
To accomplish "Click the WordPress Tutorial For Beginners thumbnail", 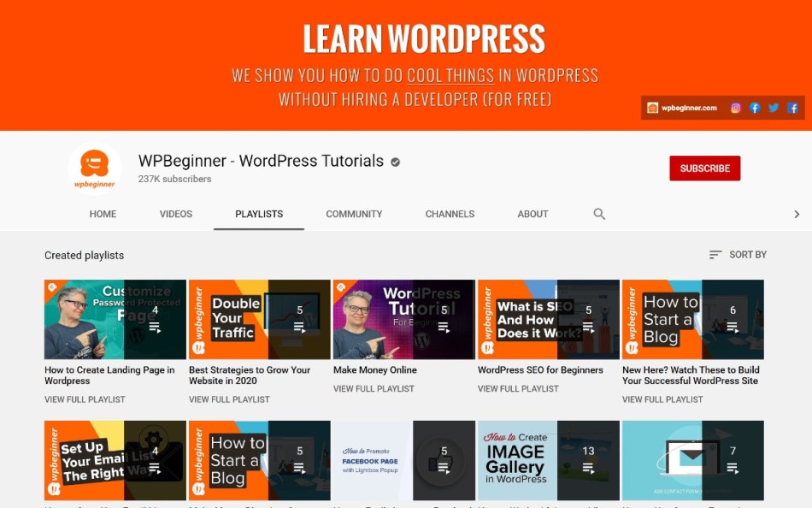I will [404, 319].
